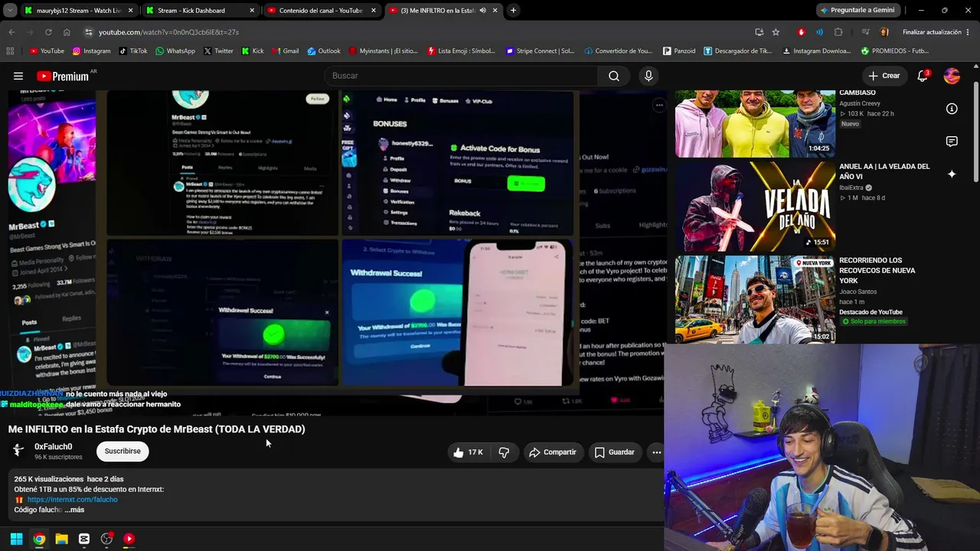Open 0xFaluch0 channel name link
Screen dimensions: 980x551
(54, 447)
